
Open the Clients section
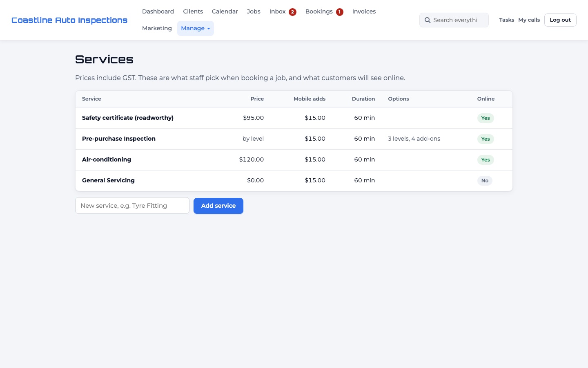click(x=193, y=11)
